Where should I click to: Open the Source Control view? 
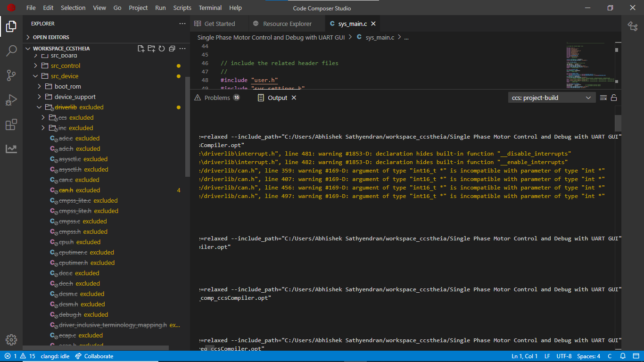pyautogui.click(x=11, y=75)
